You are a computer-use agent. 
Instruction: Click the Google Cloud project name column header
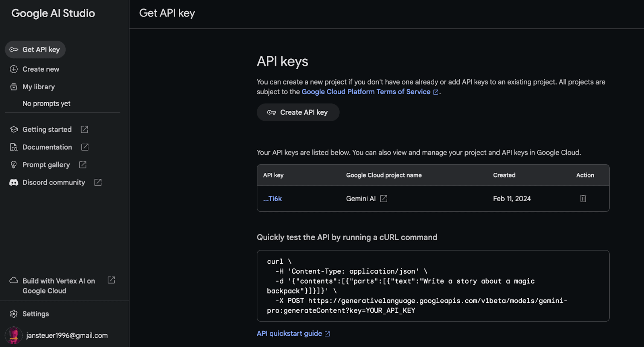tap(384, 175)
